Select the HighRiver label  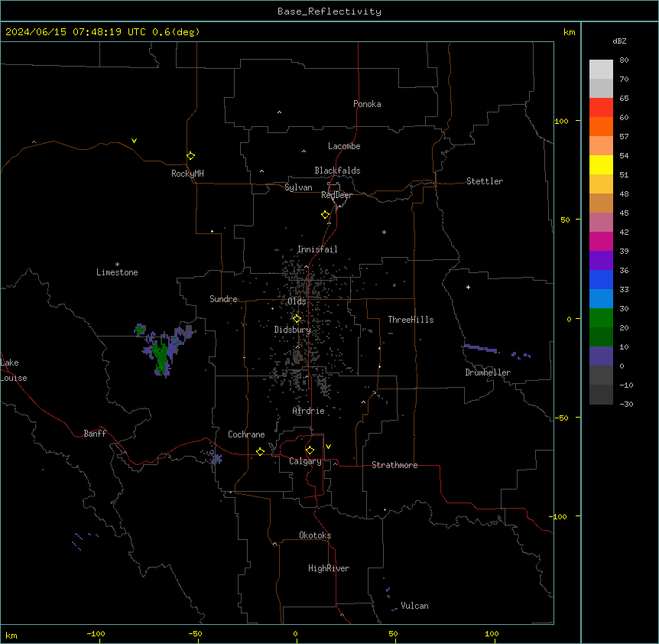(329, 568)
